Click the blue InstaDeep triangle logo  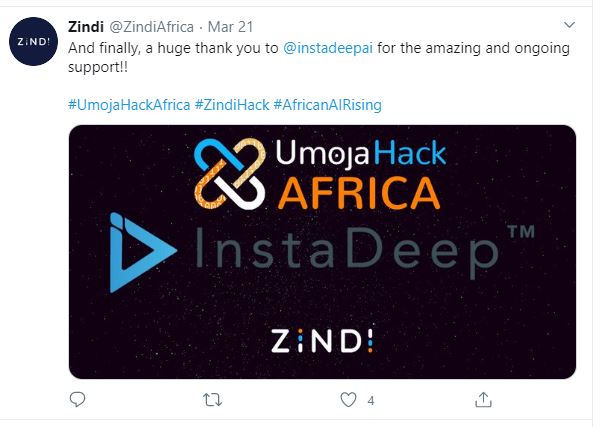pyautogui.click(x=142, y=253)
